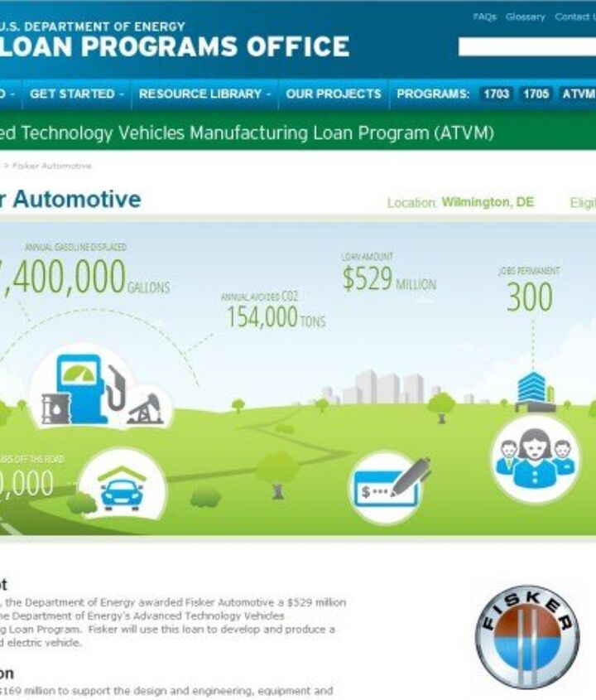596x700 pixels.
Task: Expand the Get Started menu
Action: tap(76, 94)
